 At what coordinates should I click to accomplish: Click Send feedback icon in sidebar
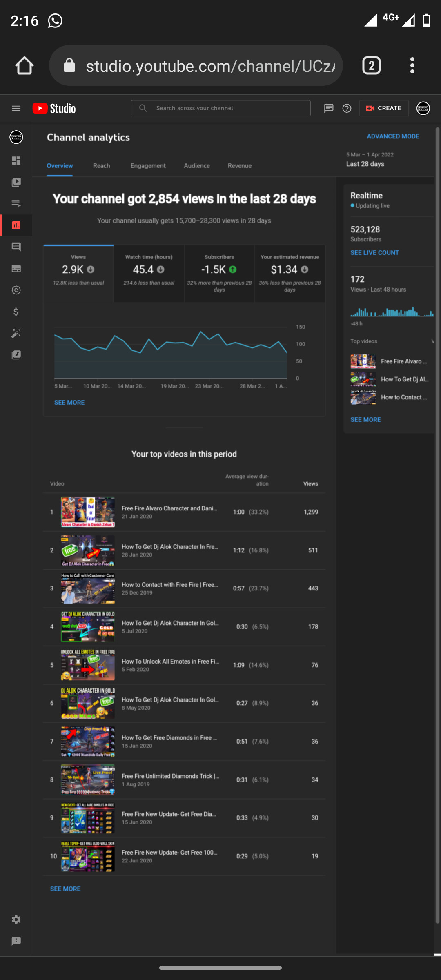coord(16,941)
